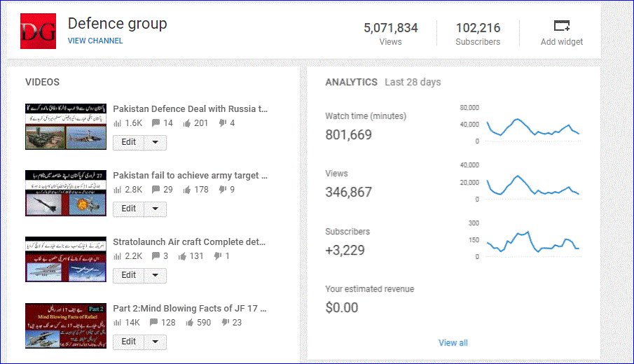Expand Edit dropdown arrow for Pakistan fail video
Viewport: 634px width, 364px height.
click(156, 209)
